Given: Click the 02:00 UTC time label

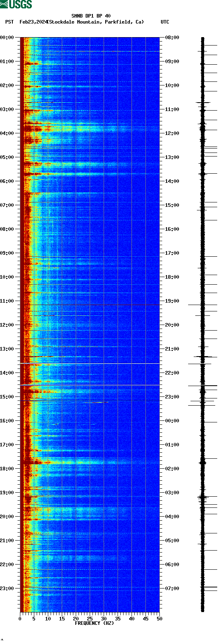Looking at the screenshot, I should pos(172,469).
